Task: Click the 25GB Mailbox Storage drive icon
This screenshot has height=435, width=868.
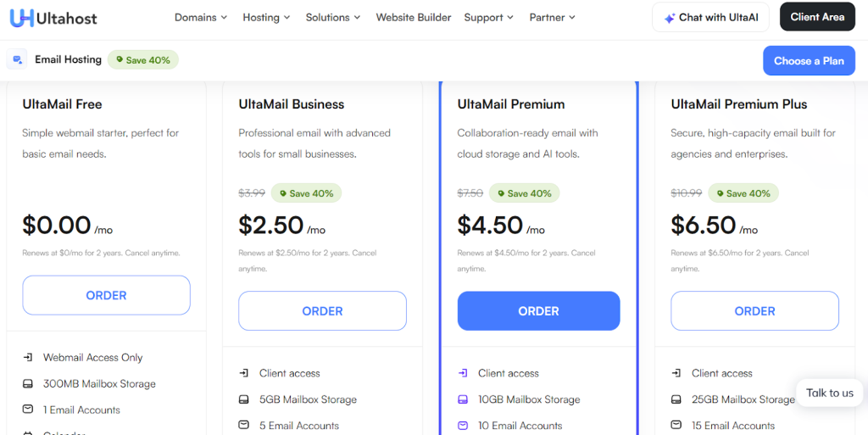Action: [x=676, y=399]
